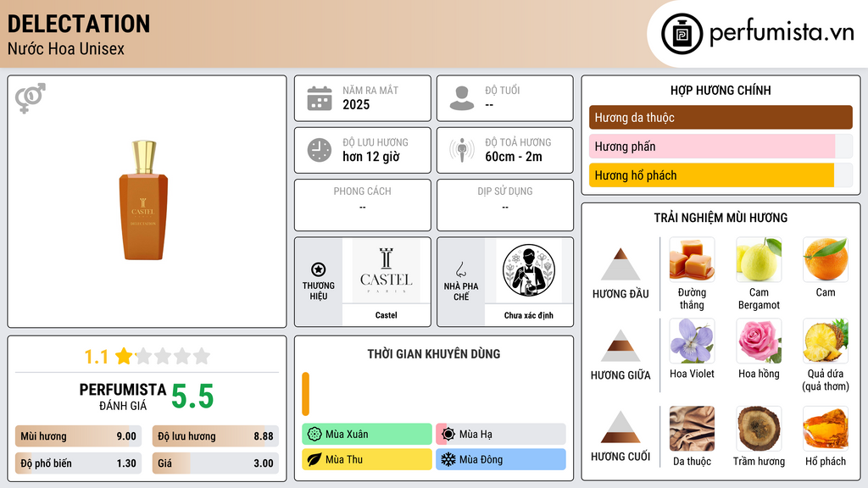Click the Mùa Xuân flower icon
This screenshot has width=868, height=488.
(x=314, y=435)
